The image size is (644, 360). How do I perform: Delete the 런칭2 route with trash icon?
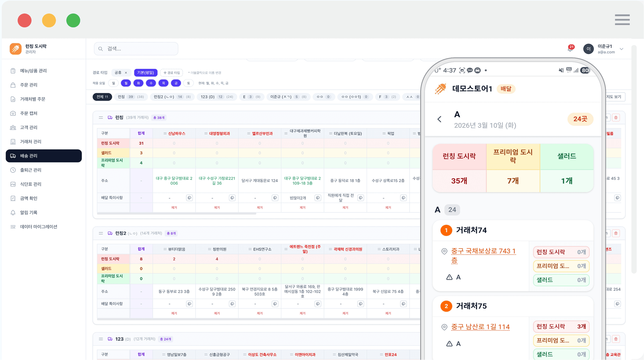pyautogui.click(x=616, y=233)
